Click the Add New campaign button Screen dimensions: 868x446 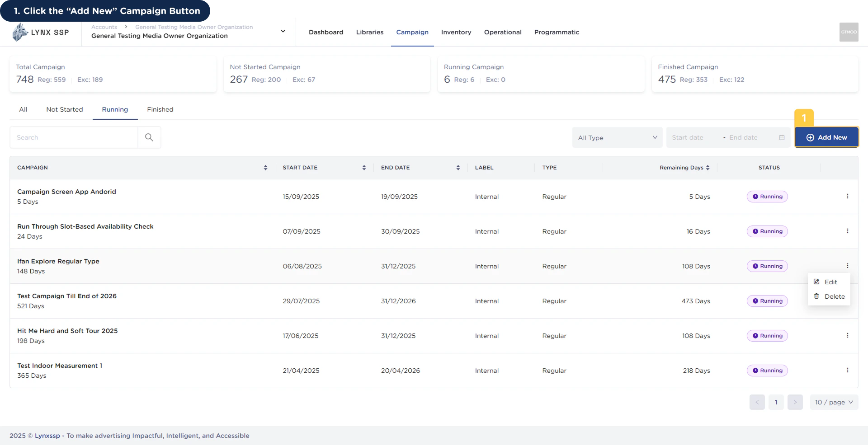point(826,137)
